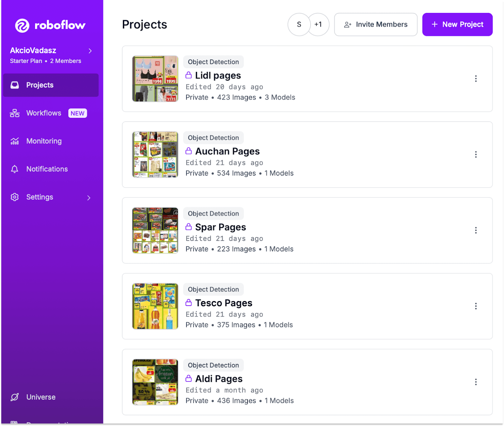Screen dimensions: 504x426
Task: Open the Universe planet icon
Action: pos(14,397)
